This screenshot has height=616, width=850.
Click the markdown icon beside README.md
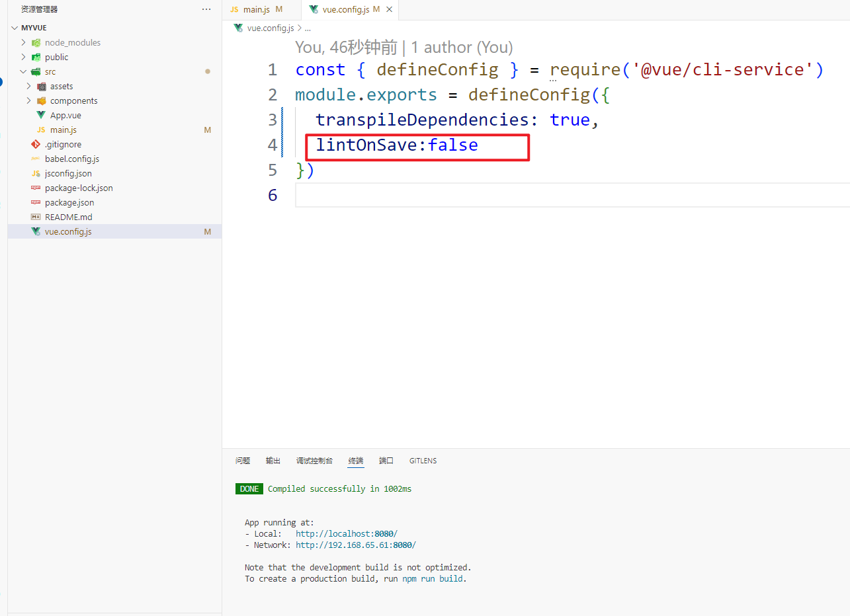click(x=36, y=217)
